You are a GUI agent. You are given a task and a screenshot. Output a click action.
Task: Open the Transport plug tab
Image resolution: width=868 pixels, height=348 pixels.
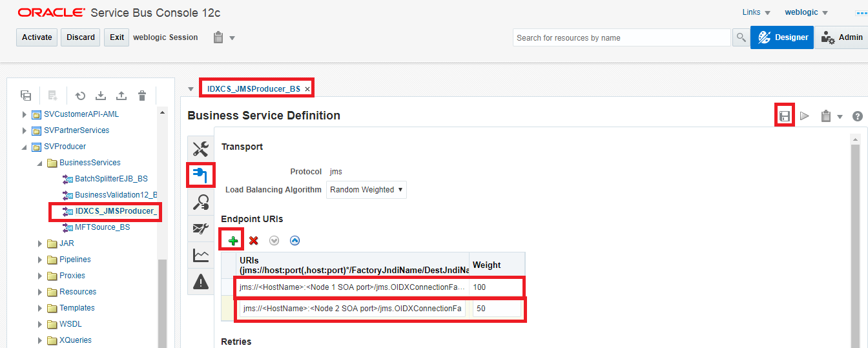pos(201,175)
